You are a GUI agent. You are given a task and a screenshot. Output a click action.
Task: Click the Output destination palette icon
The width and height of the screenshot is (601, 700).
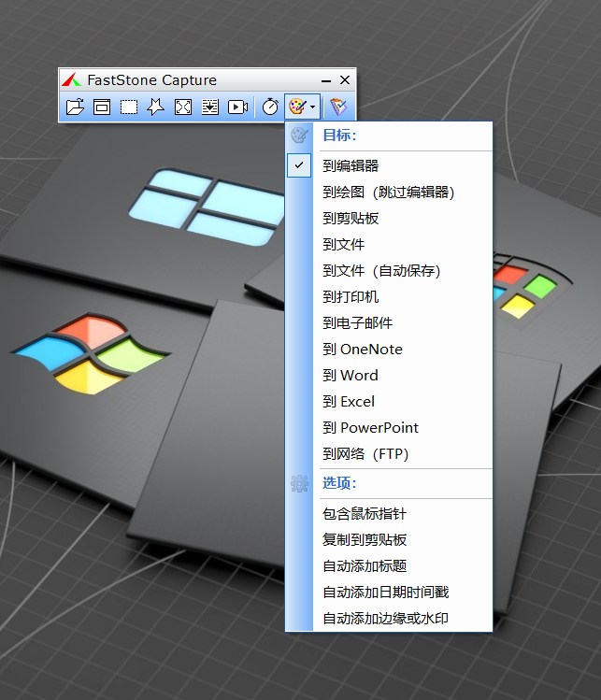pos(297,107)
